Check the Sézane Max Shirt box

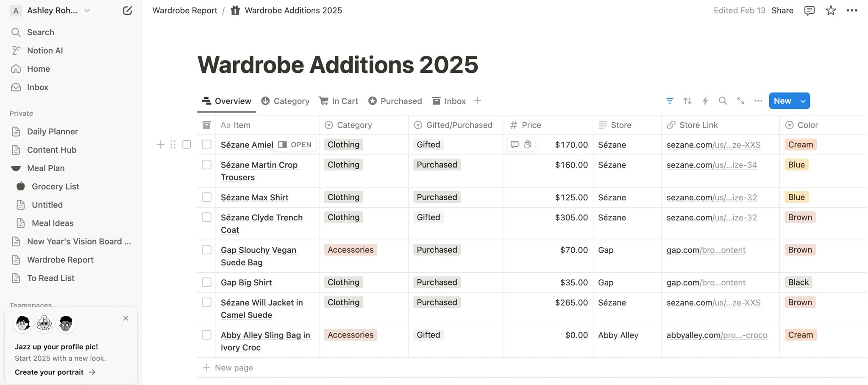pos(206,197)
